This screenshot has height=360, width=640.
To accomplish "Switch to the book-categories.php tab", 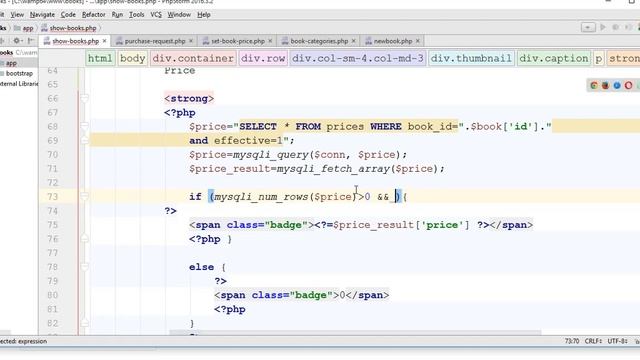I will 319,41.
